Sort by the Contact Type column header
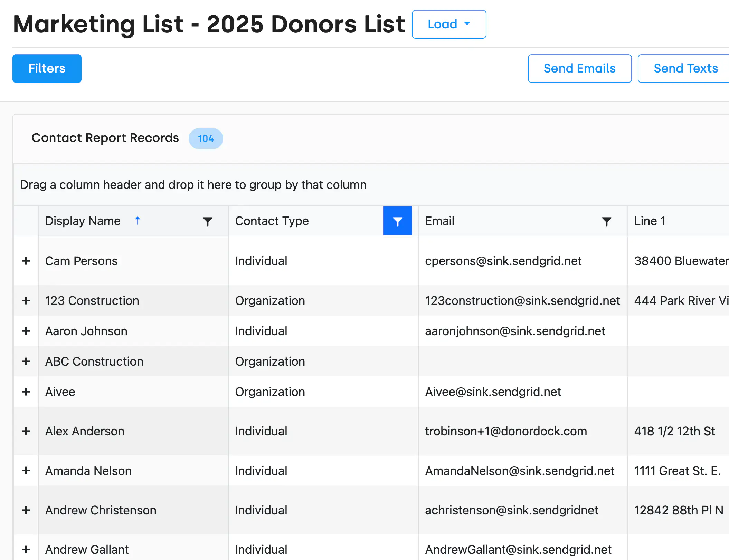 (x=272, y=221)
